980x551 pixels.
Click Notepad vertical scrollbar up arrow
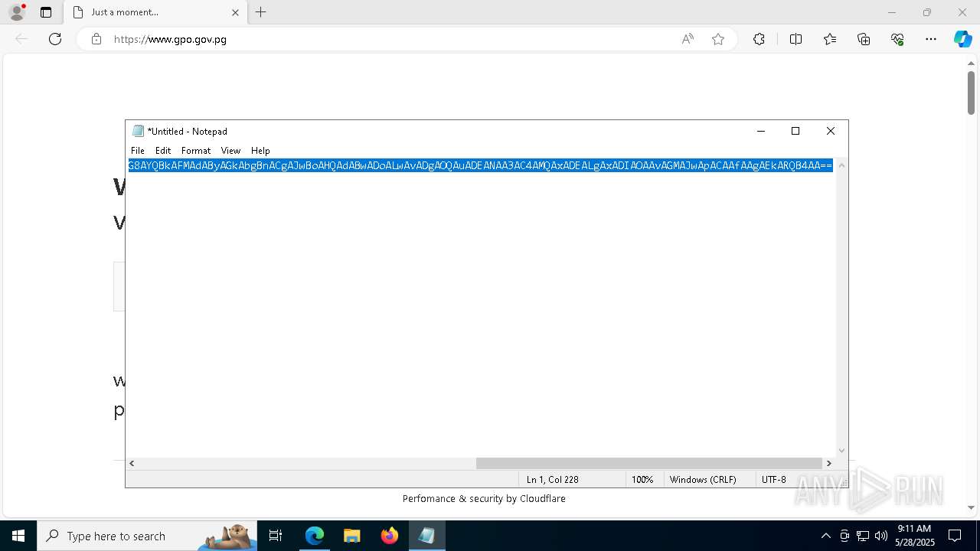point(842,165)
